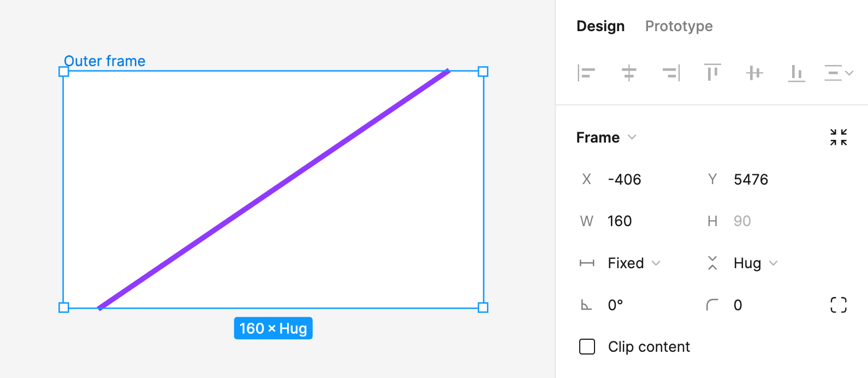
Task: Align selection to top edge
Action: tap(712, 73)
